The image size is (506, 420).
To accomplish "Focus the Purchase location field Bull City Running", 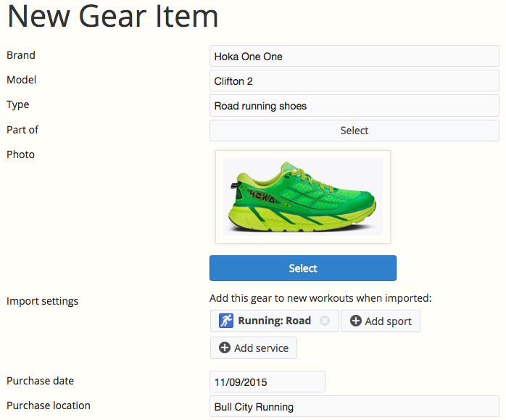I will point(354,406).
